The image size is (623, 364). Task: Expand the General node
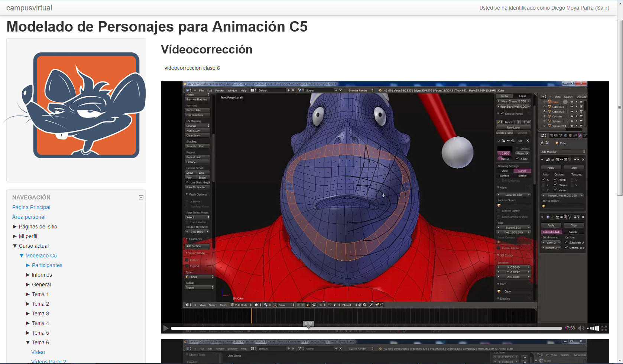[28, 285]
